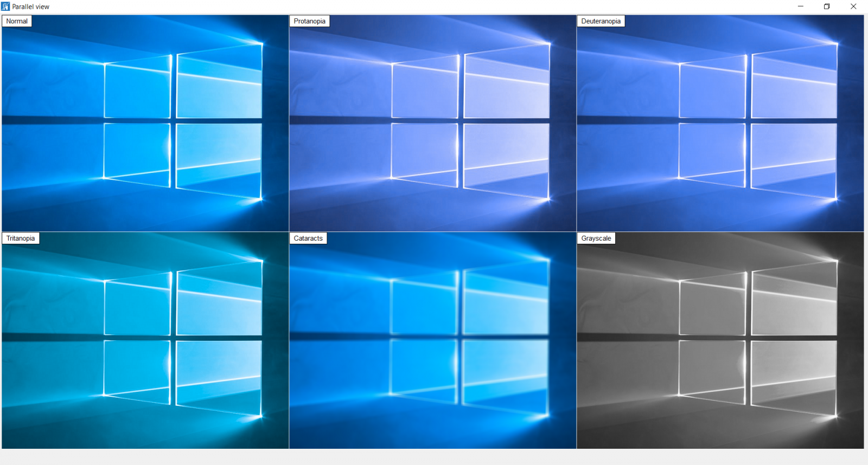
Task: Click the "Grayscale" label
Action: [x=596, y=238]
